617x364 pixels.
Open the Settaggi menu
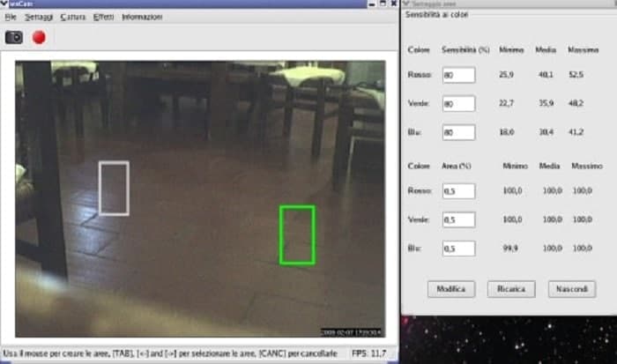(x=39, y=18)
